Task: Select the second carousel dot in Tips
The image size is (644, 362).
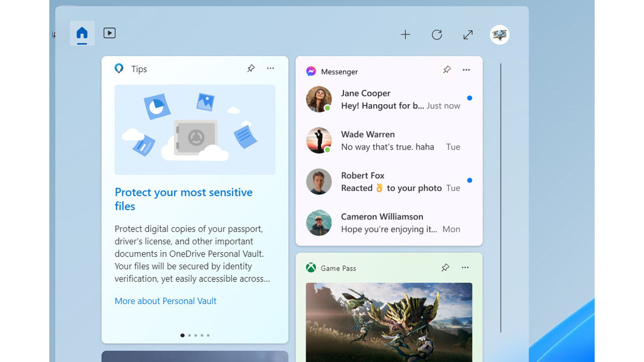Action: click(x=189, y=335)
